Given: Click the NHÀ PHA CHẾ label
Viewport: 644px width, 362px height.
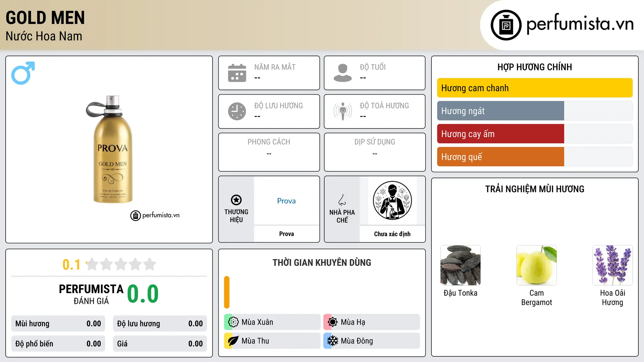Looking at the screenshot, I should tap(342, 216).
